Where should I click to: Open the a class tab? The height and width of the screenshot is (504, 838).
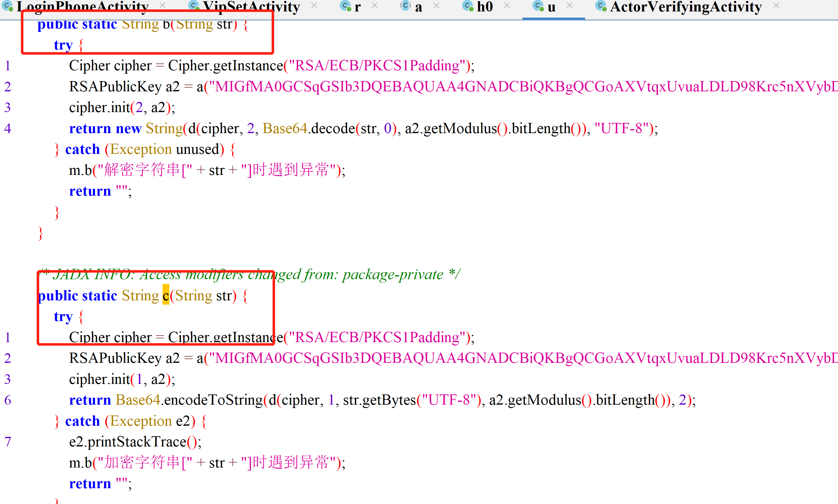(x=418, y=7)
